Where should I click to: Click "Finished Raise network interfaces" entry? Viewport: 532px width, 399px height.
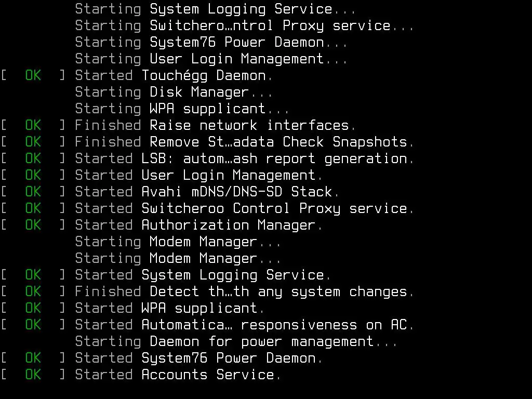215,125
